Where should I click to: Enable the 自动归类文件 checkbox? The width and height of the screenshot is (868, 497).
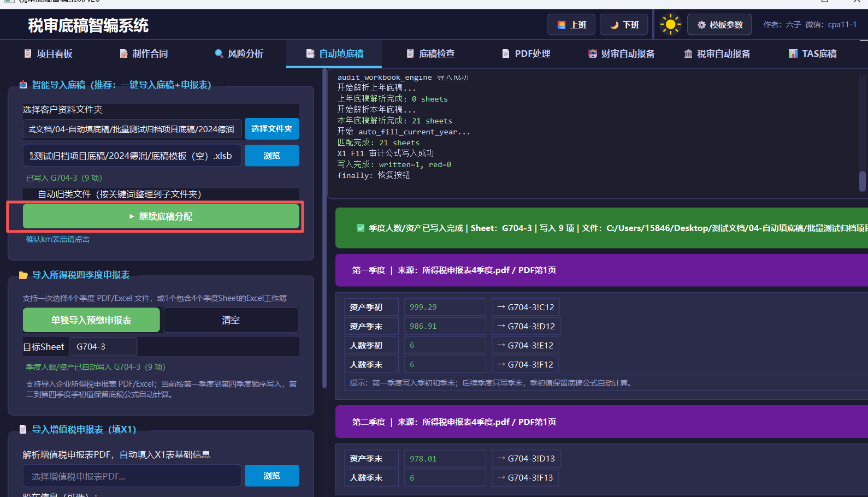point(28,194)
